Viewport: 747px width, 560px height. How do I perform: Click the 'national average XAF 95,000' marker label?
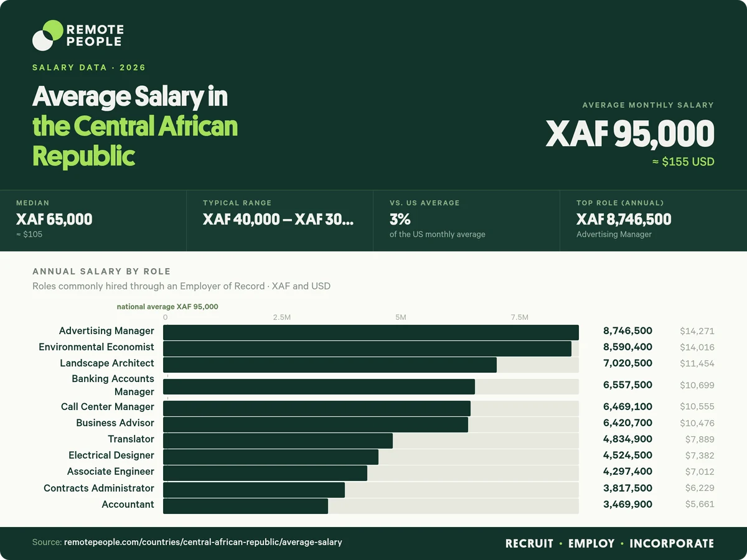coord(167,307)
